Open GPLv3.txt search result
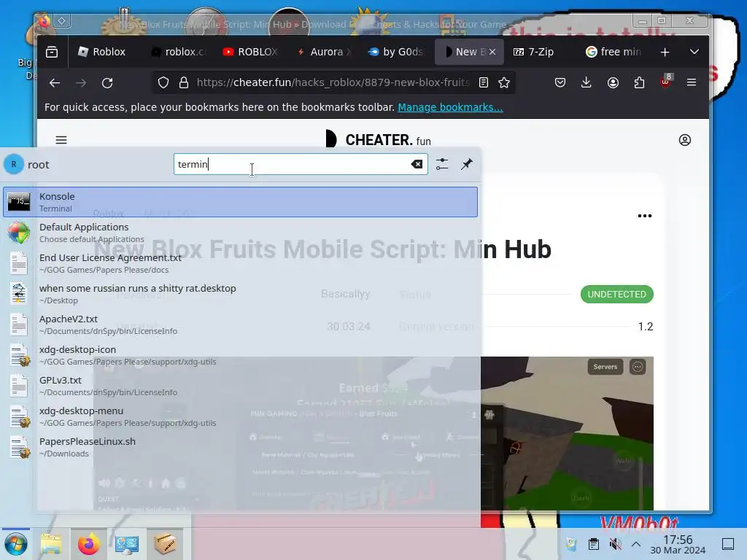 click(x=240, y=386)
